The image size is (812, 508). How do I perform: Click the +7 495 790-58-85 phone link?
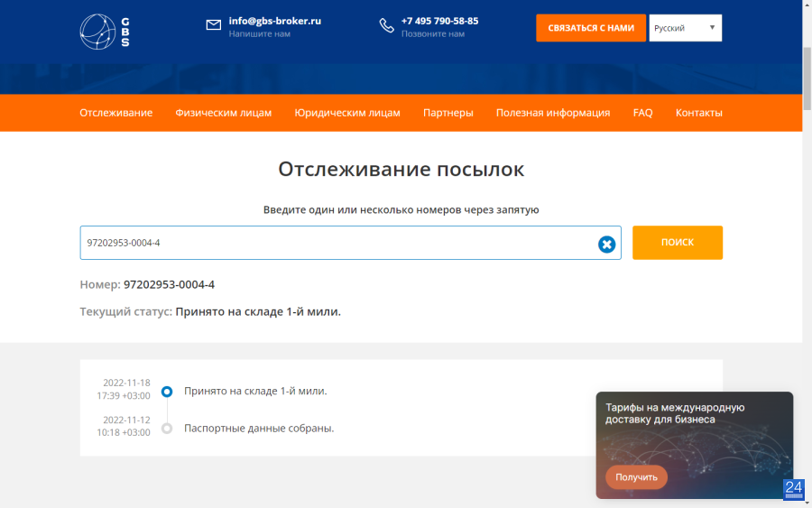coord(439,22)
